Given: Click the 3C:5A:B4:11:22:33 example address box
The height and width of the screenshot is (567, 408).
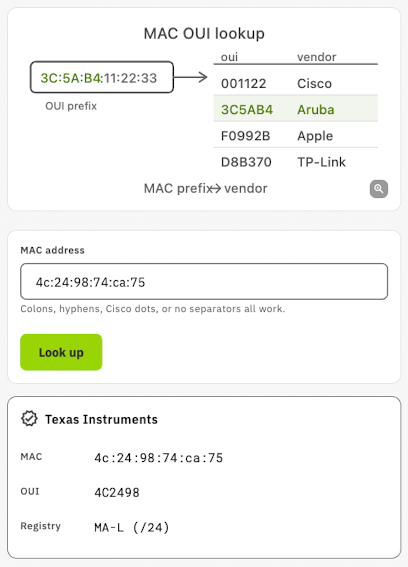Looking at the screenshot, I should point(102,77).
